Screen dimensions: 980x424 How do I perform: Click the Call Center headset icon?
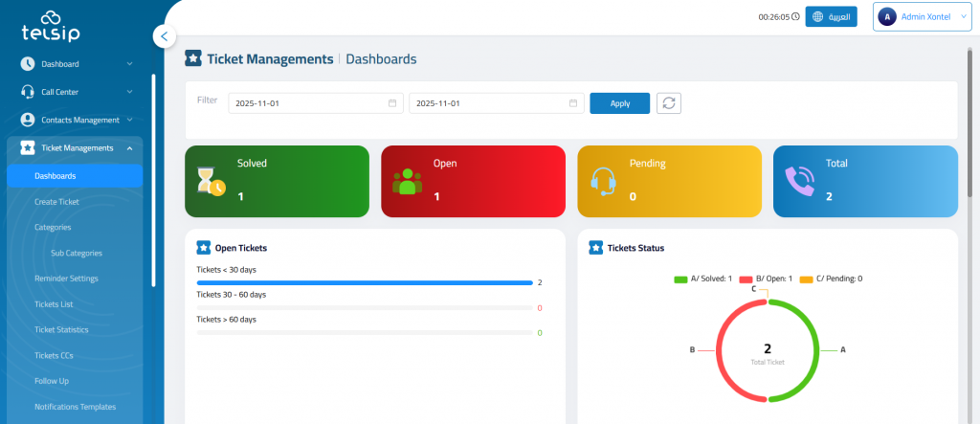pyautogui.click(x=28, y=92)
